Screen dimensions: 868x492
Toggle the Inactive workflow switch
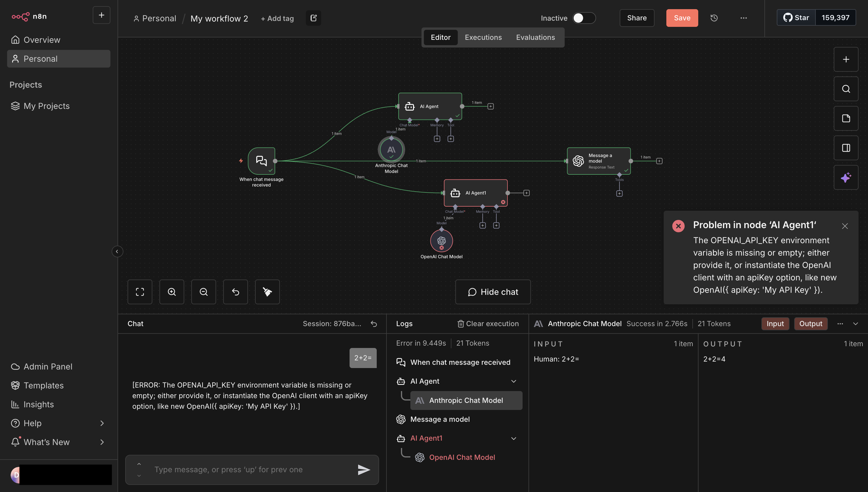click(584, 18)
